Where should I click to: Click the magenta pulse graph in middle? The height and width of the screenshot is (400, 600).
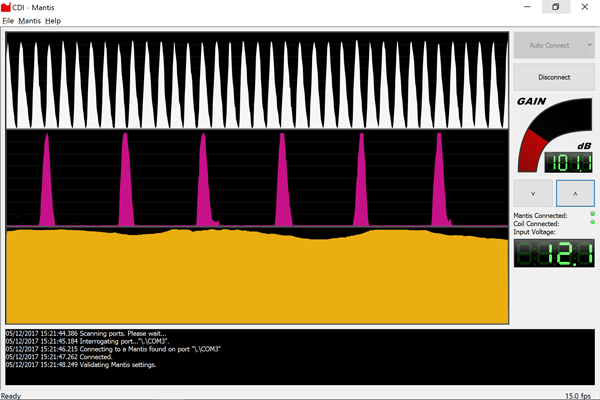click(257, 178)
